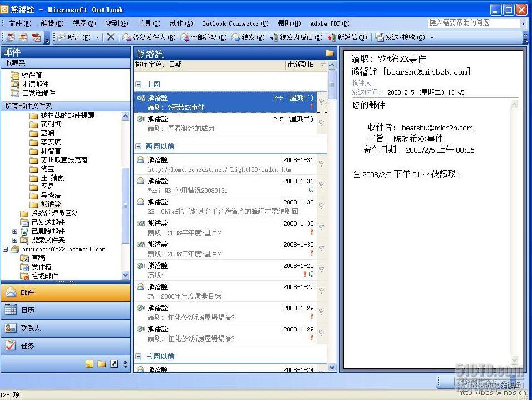Image resolution: width=532 pixels, height=400 pixels.
Task: Select 未读邮件 in favorites
Action: (35, 84)
